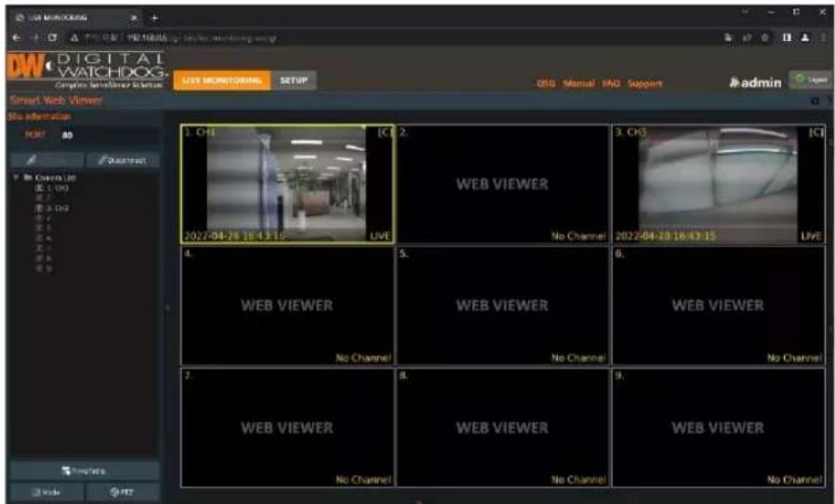Click the browser address bar
This screenshot has height=504, width=835.
click(394, 38)
